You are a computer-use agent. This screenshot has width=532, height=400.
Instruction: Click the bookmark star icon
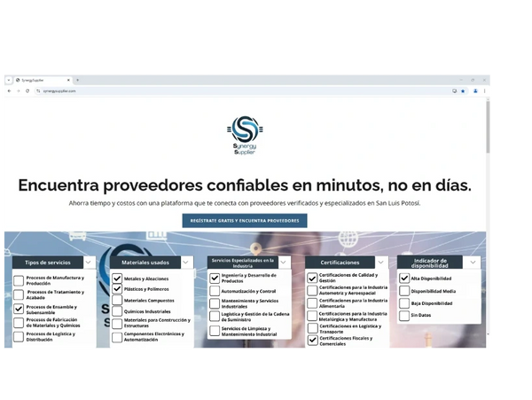(463, 91)
